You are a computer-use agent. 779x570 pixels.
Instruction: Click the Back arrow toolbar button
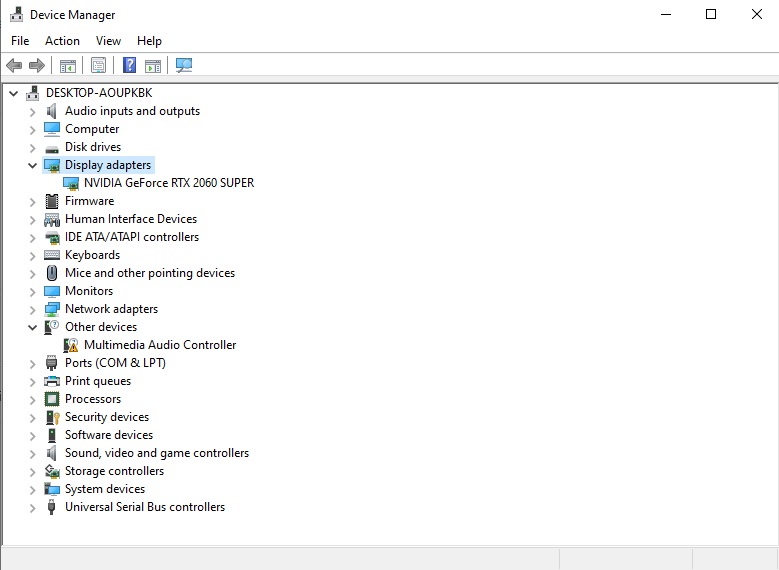(14, 66)
